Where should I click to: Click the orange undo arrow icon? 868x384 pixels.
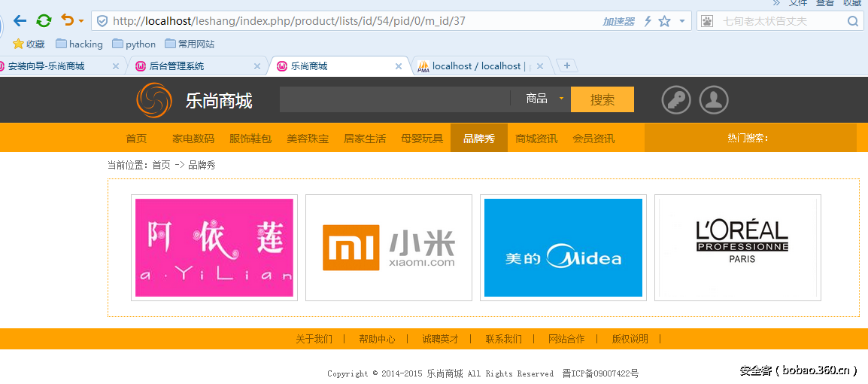(67, 21)
